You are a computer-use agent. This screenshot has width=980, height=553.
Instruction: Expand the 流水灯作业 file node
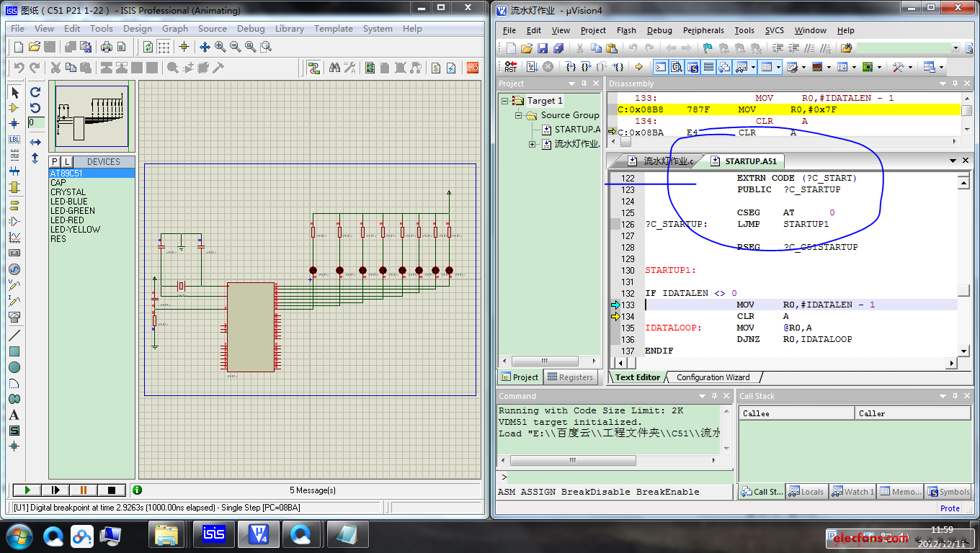(533, 144)
